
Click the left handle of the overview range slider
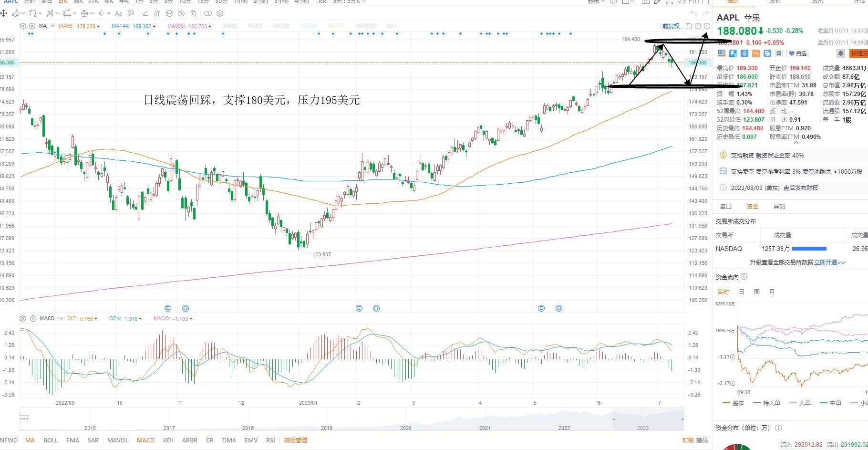tap(614, 419)
